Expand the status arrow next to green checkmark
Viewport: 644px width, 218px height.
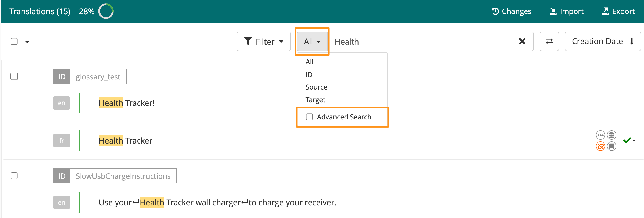pyautogui.click(x=634, y=141)
